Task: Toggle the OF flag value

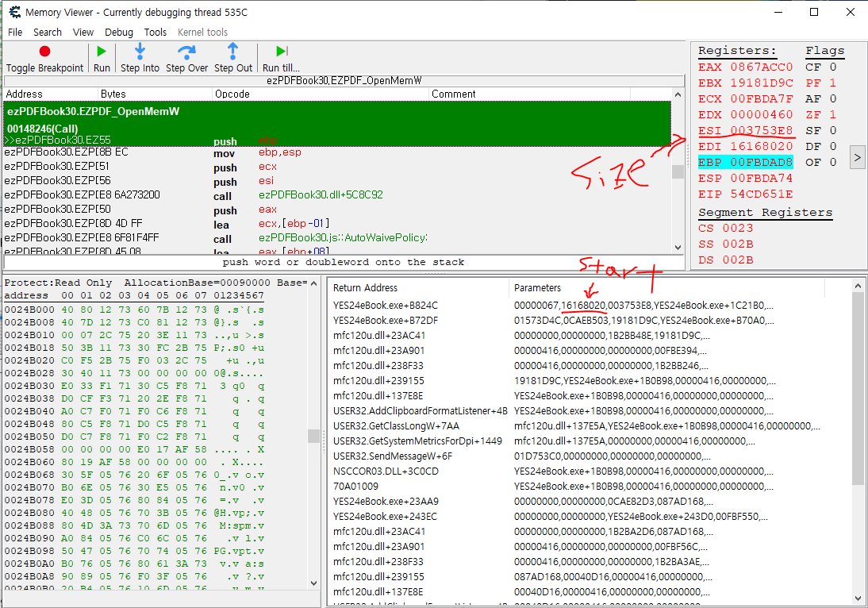Action: click(832, 162)
